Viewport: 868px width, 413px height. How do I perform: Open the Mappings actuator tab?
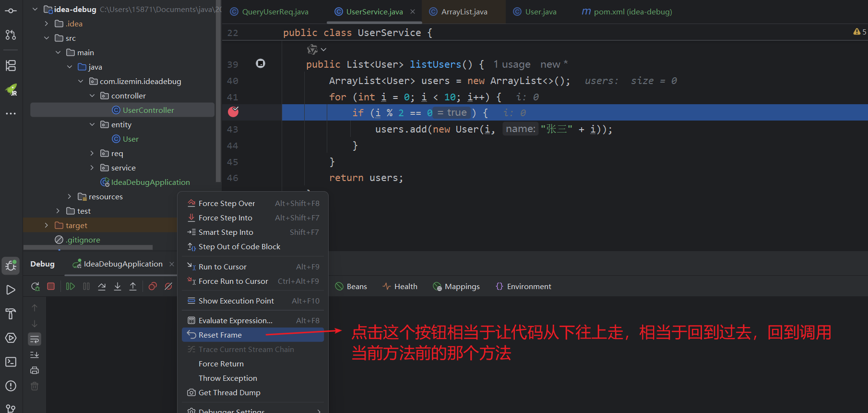(456, 286)
